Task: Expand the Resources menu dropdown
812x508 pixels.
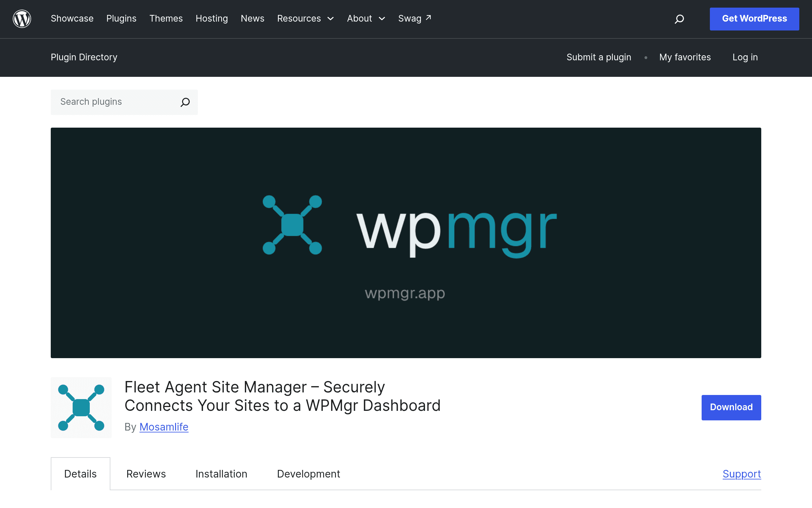Action: point(305,18)
